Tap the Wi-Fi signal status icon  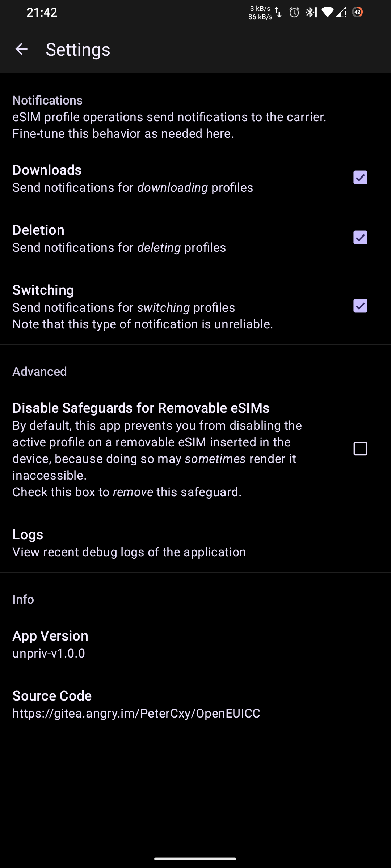pos(327,12)
